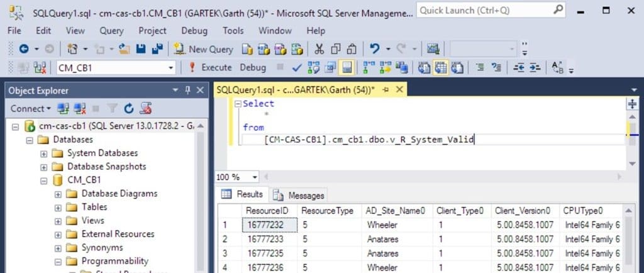Expand the Database Snapshots folder
This screenshot has height=273, width=644.
pyautogui.click(x=43, y=167)
